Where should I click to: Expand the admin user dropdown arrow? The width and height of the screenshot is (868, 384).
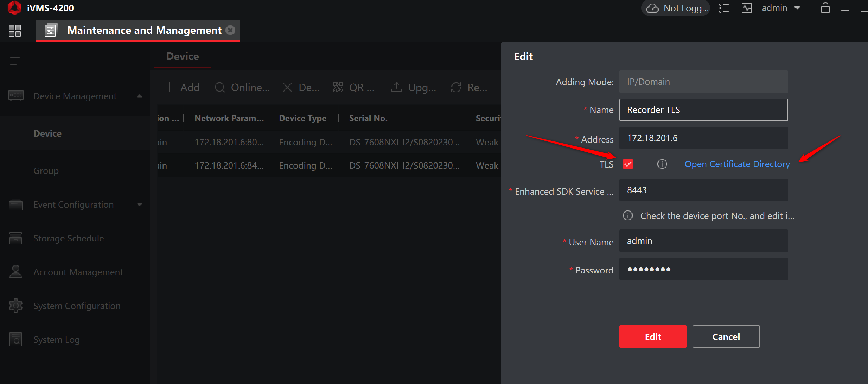point(797,8)
